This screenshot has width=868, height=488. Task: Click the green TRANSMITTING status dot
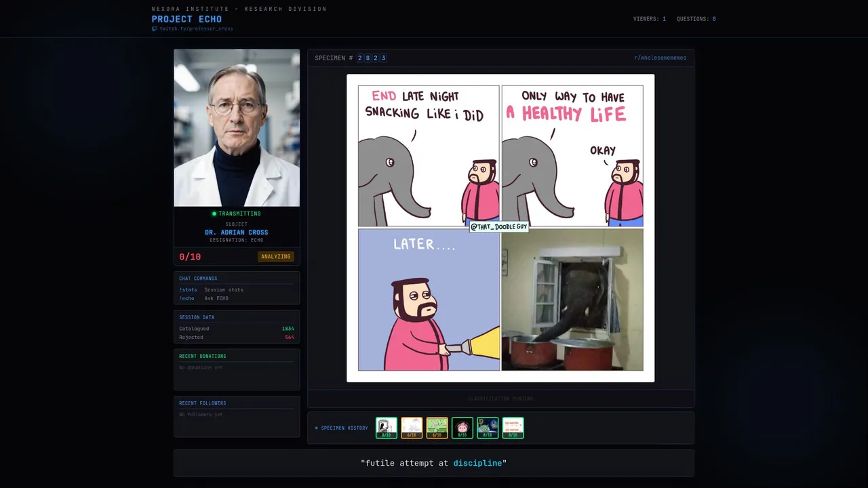pos(214,213)
